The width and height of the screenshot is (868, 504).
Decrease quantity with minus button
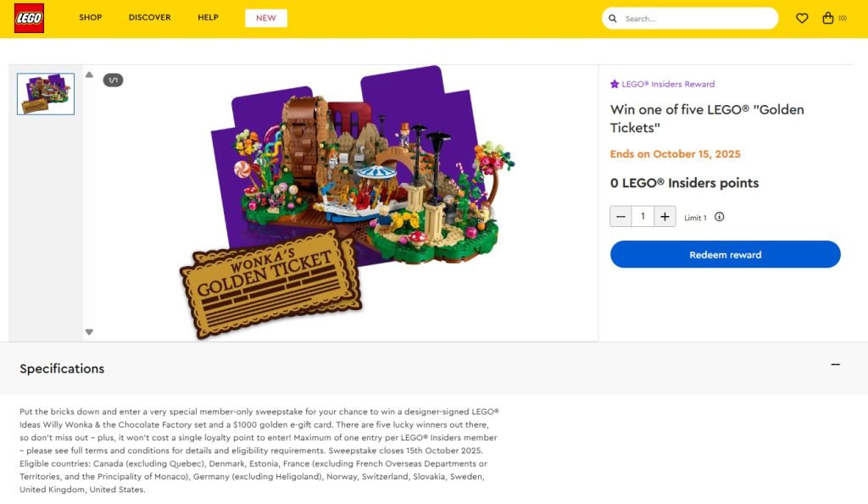620,217
